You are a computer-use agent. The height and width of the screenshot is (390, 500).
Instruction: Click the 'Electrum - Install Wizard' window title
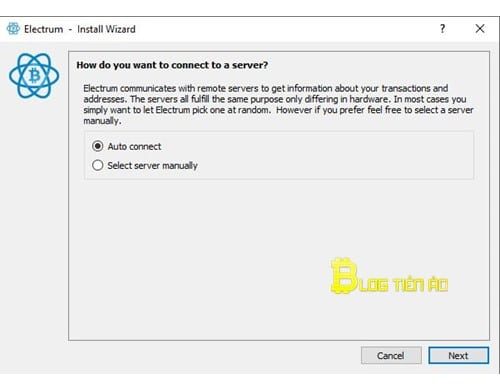80,29
